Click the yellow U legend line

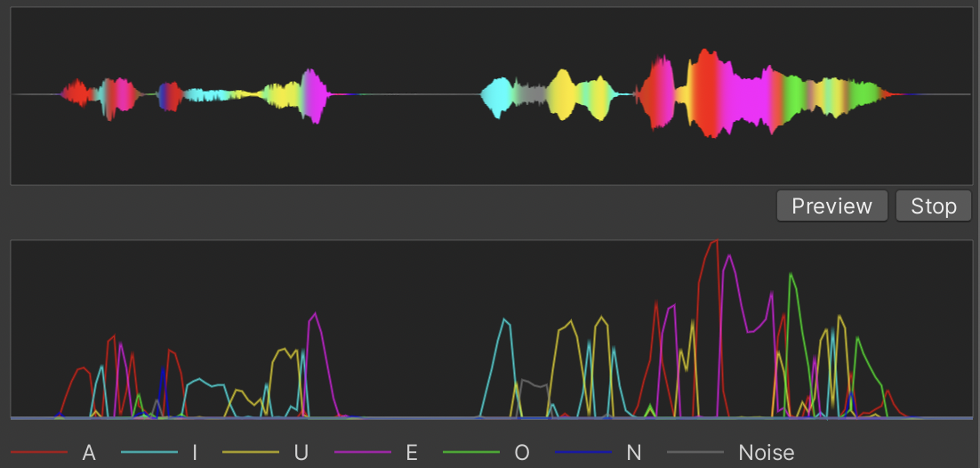click(251, 452)
